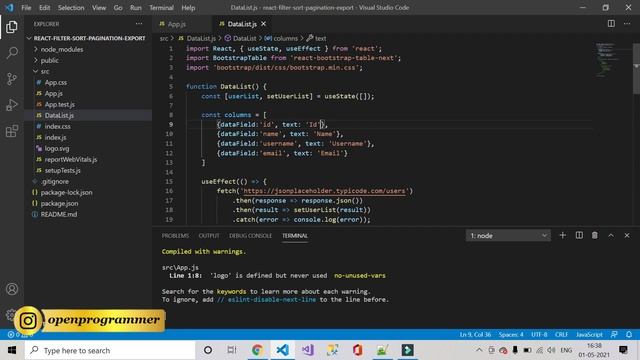Select the TERMINAL panel tab

click(295, 236)
